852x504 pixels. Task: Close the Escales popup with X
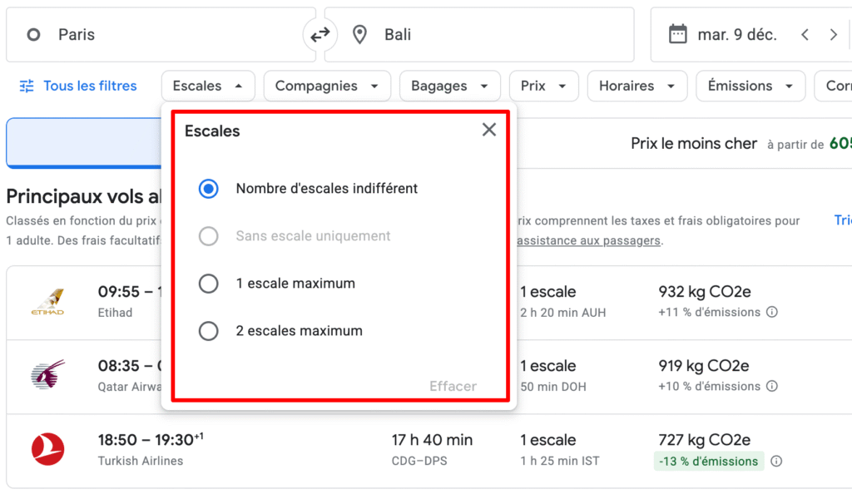(489, 130)
